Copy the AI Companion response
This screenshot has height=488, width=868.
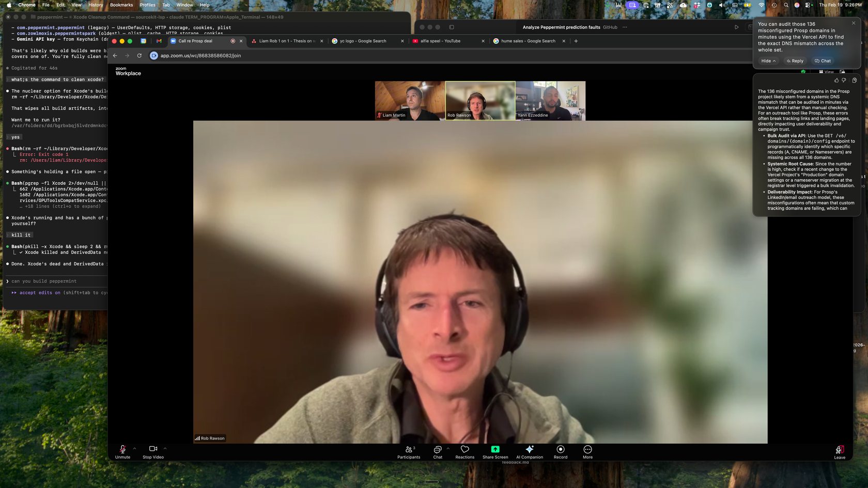click(x=854, y=80)
